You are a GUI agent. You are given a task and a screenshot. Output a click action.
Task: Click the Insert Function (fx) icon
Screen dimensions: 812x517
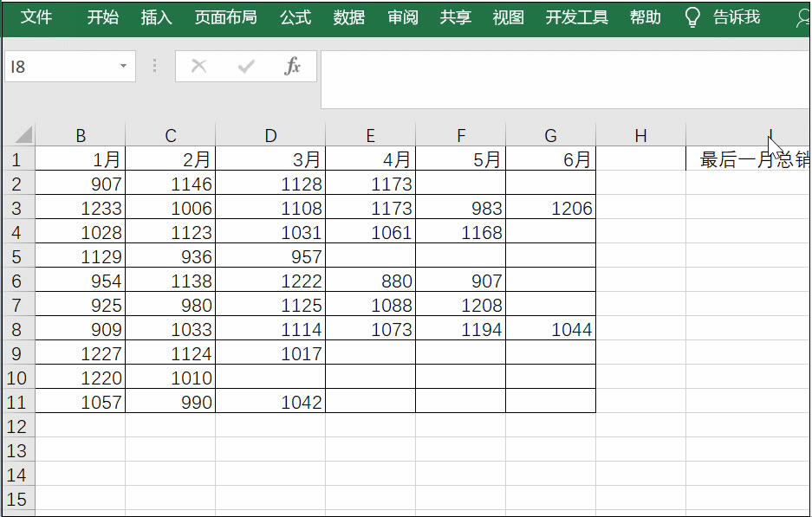[294, 65]
